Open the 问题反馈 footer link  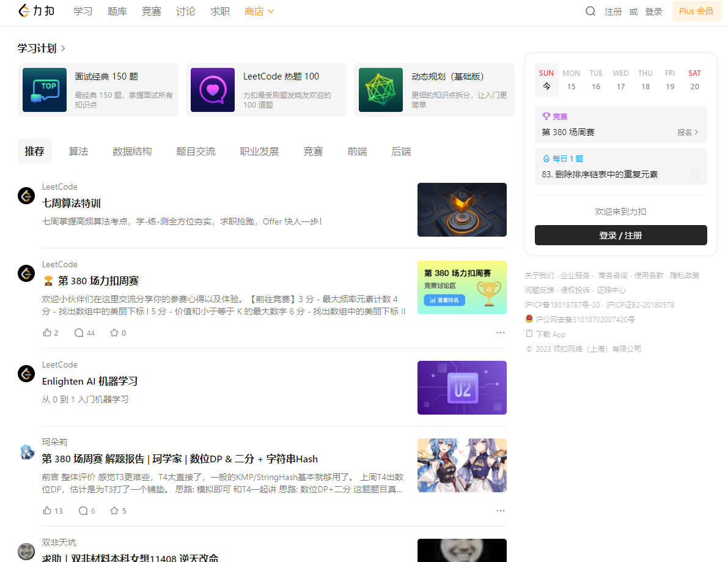539,290
